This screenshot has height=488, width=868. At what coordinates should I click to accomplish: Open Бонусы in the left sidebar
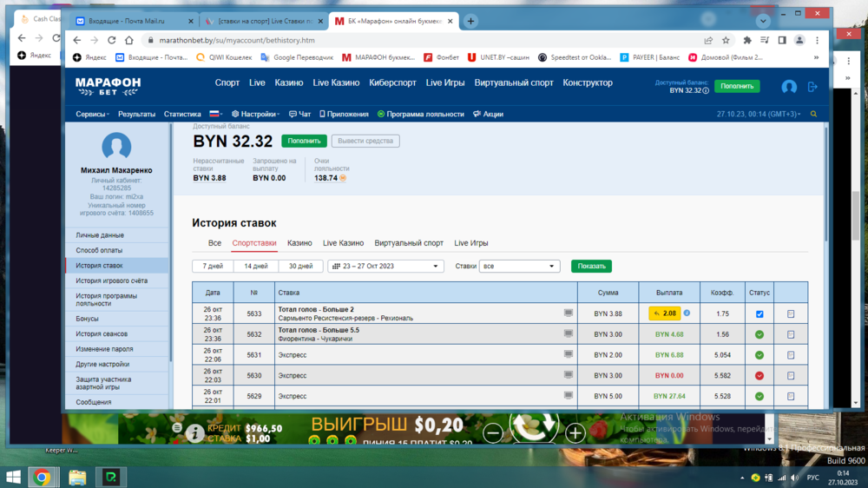click(x=87, y=319)
